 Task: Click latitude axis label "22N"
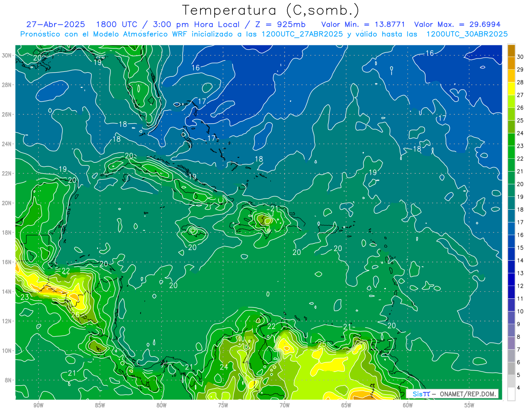click(x=7, y=173)
